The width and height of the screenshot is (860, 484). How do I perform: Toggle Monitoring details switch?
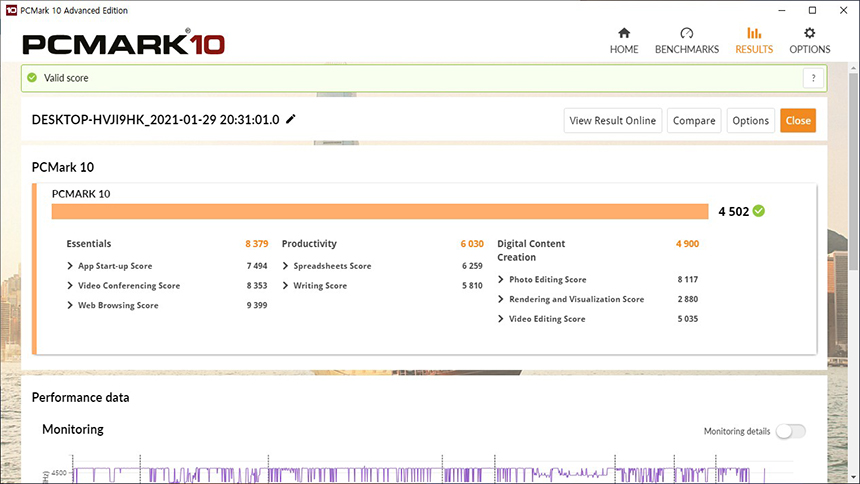coord(791,431)
